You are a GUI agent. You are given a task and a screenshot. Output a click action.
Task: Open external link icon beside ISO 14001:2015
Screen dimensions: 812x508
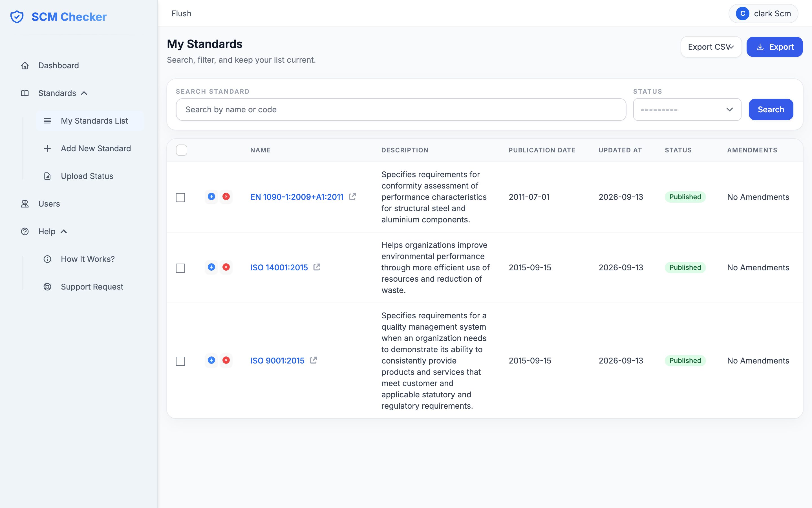click(317, 267)
